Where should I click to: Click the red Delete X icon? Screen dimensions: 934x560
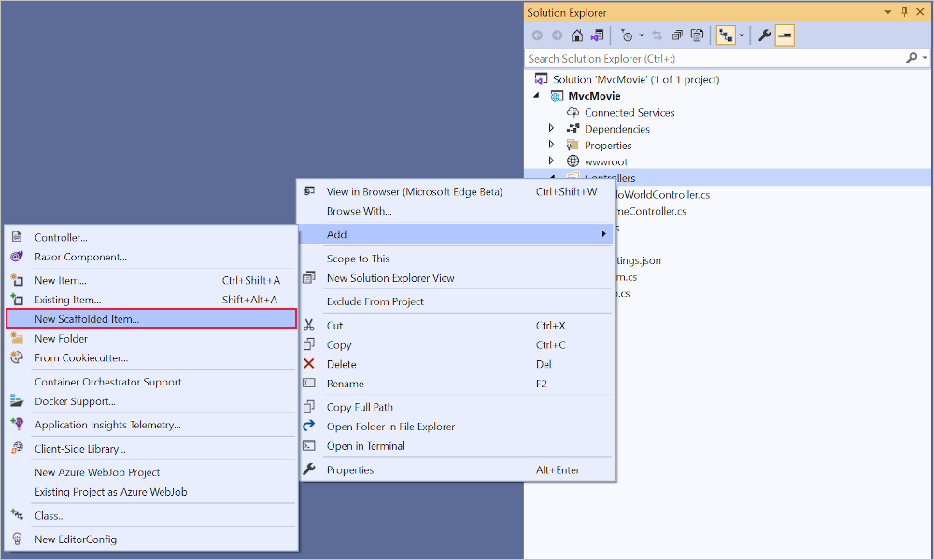309,364
